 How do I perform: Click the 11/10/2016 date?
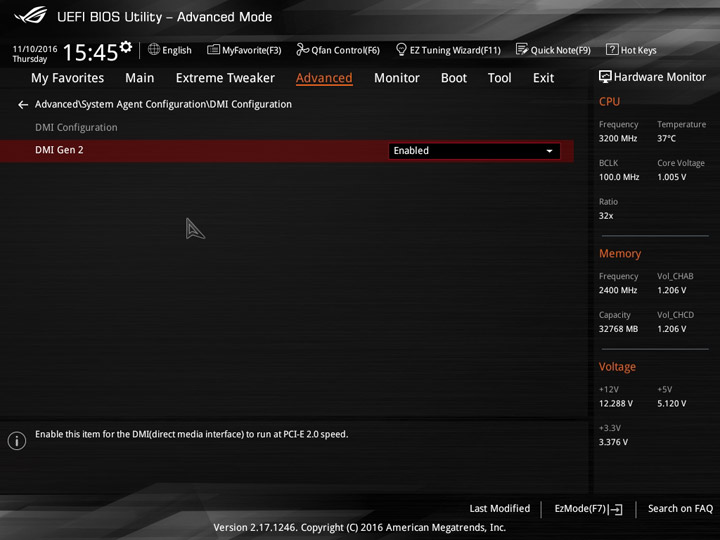[x=35, y=49]
